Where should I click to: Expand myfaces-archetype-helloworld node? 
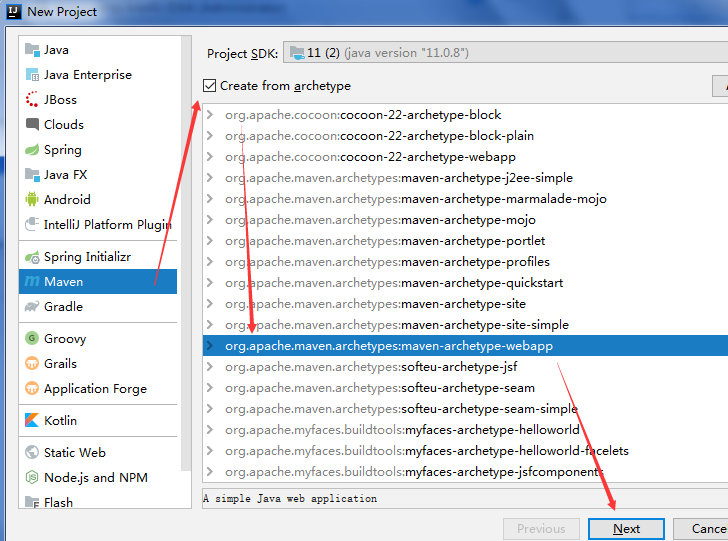210,430
